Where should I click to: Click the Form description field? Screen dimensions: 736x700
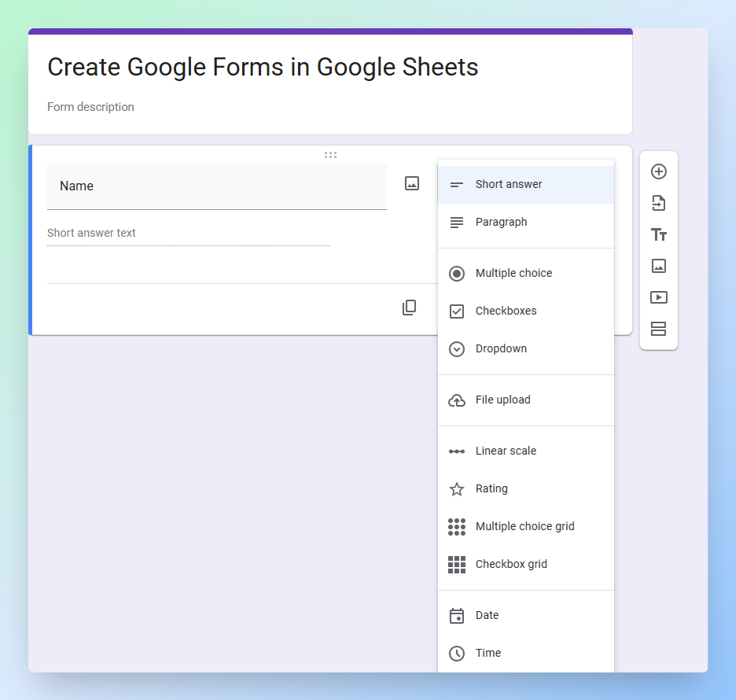[x=90, y=107]
